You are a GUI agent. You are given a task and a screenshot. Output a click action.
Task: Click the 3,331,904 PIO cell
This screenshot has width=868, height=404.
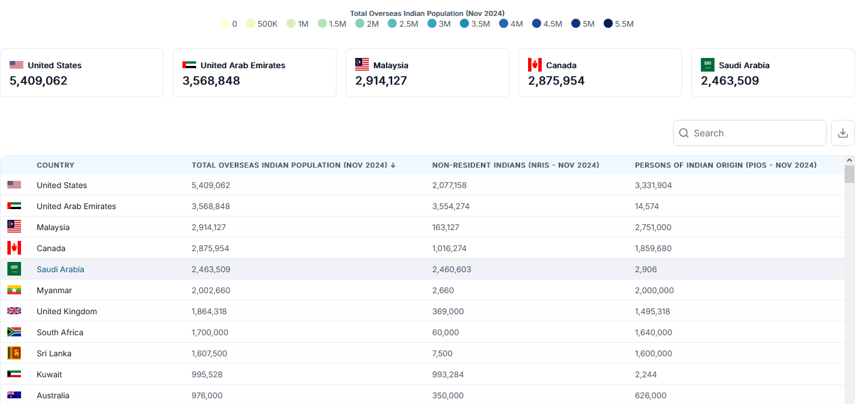click(653, 185)
